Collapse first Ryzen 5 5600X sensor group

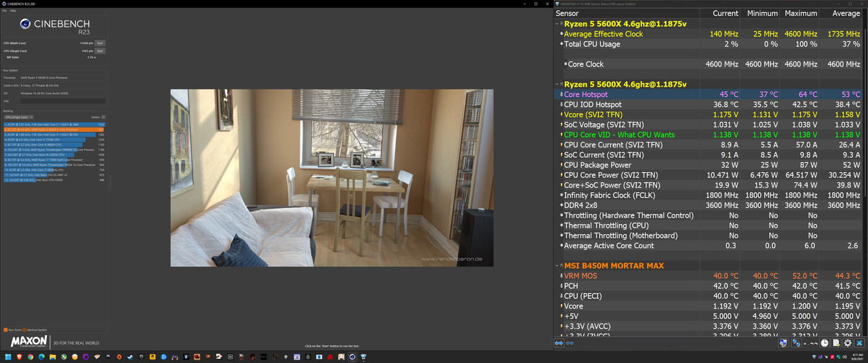(x=557, y=24)
